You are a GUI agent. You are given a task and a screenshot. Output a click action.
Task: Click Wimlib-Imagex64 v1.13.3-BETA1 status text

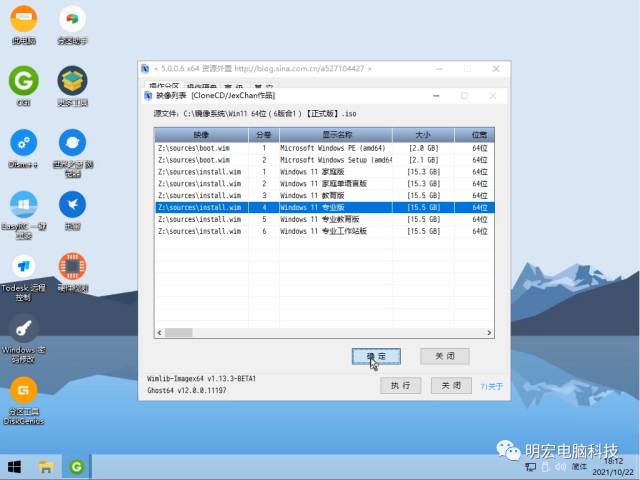point(201,379)
